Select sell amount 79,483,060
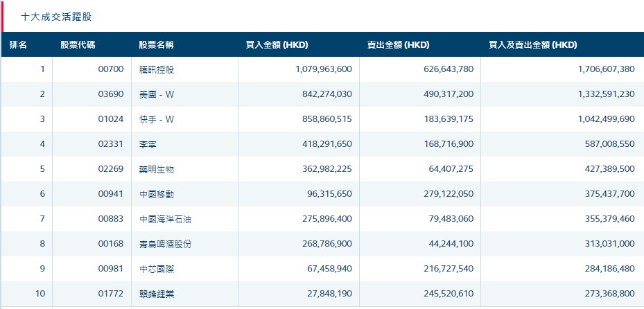Viewport: 644px width, 309px height. [452, 219]
